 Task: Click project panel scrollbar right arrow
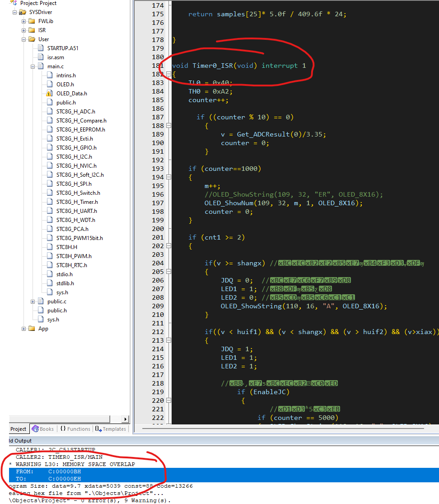125,419
